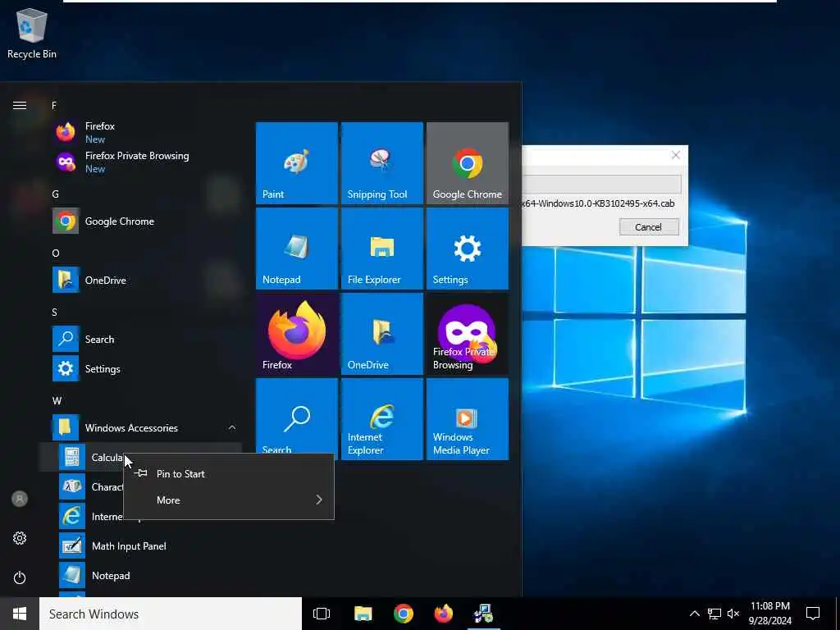840x630 pixels.
Task: Launch the Firefox tile
Action: pyautogui.click(x=296, y=333)
